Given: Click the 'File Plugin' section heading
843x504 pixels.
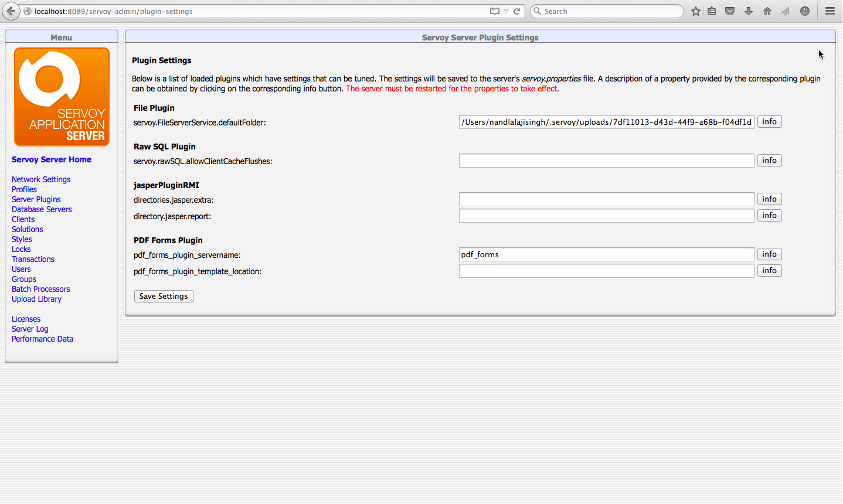Looking at the screenshot, I should (154, 108).
